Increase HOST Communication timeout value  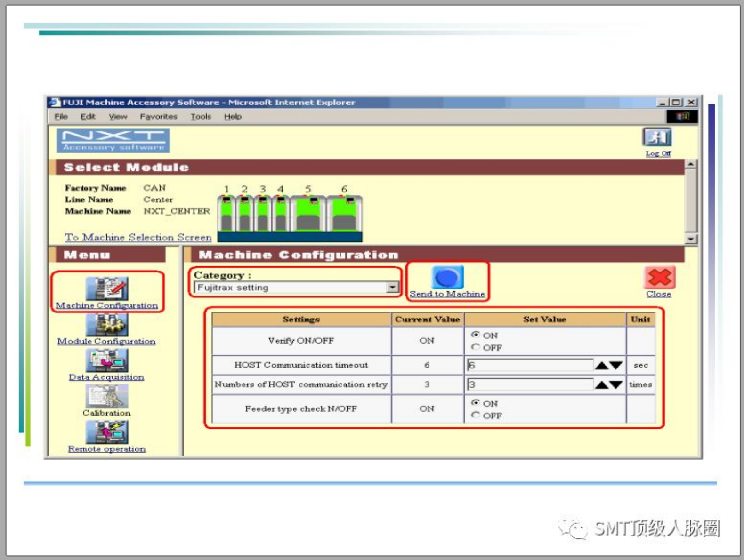[x=601, y=365]
